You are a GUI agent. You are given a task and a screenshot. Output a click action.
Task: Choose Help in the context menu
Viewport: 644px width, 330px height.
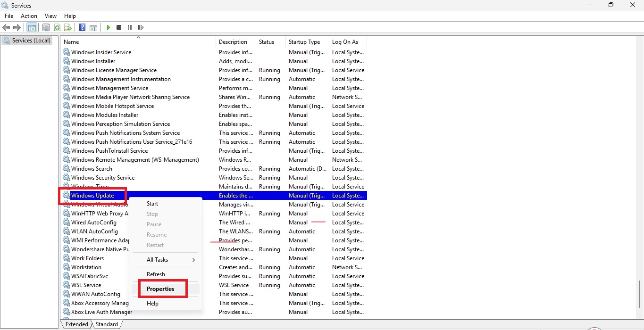(166, 304)
